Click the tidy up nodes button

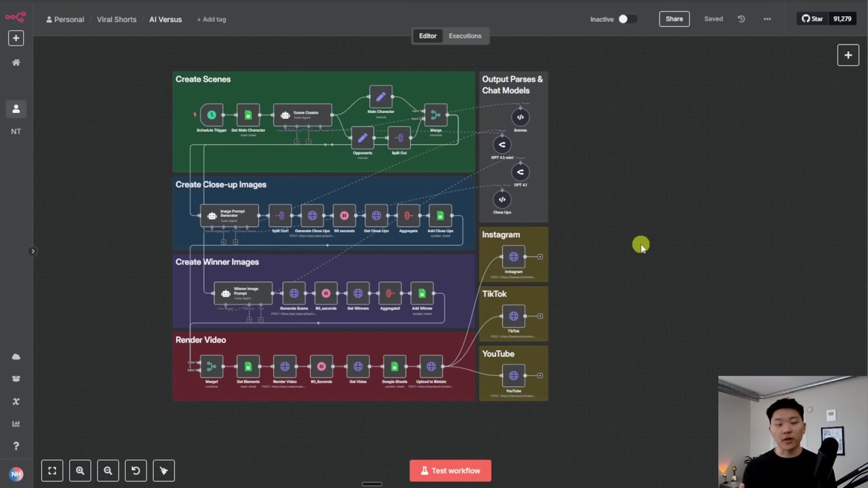(163, 471)
